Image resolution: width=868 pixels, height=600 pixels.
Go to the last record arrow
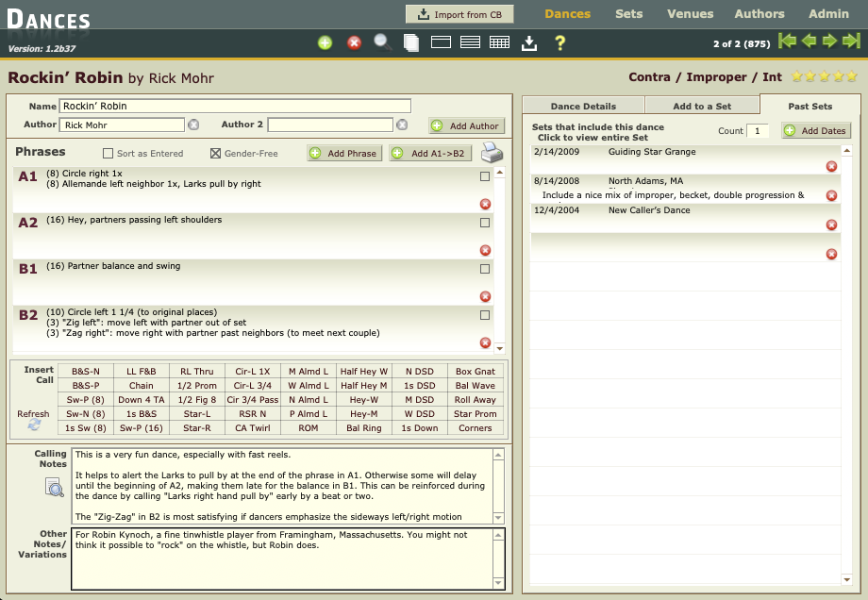851,41
